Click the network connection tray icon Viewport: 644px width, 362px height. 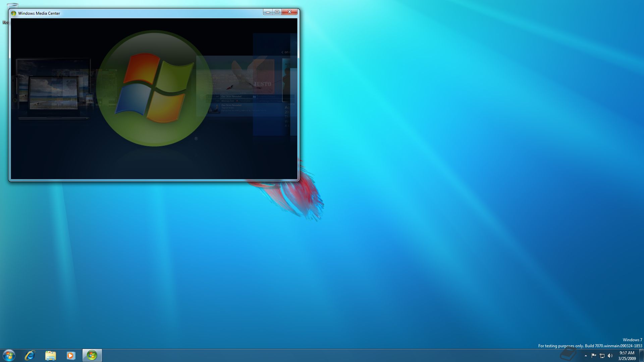pyautogui.click(x=602, y=356)
